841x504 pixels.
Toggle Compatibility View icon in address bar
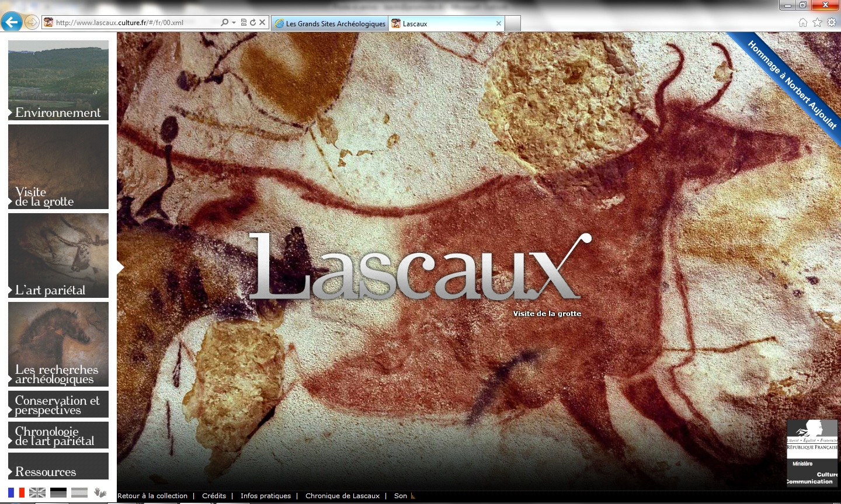(x=244, y=23)
